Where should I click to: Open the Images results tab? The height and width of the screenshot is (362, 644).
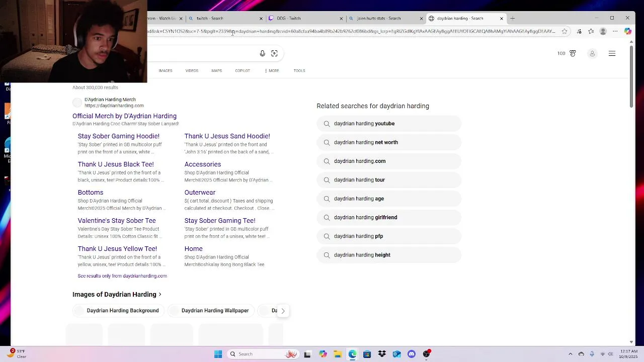click(x=166, y=71)
